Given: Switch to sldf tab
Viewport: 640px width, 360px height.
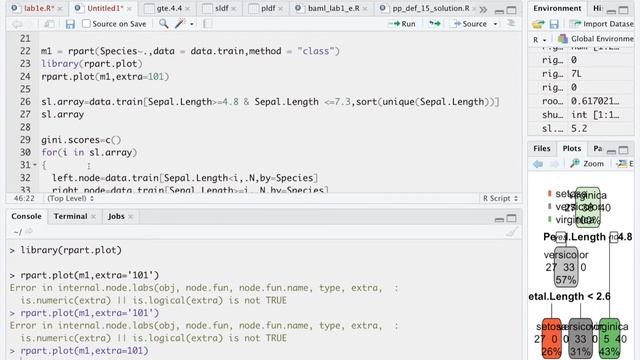Looking at the screenshot, I should click(x=221, y=8).
